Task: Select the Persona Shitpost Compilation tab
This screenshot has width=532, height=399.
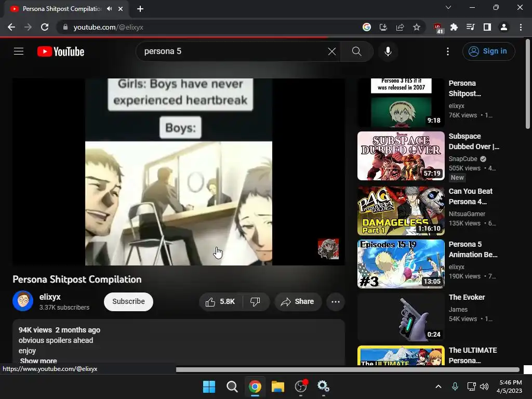Action: pyautogui.click(x=61, y=9)
